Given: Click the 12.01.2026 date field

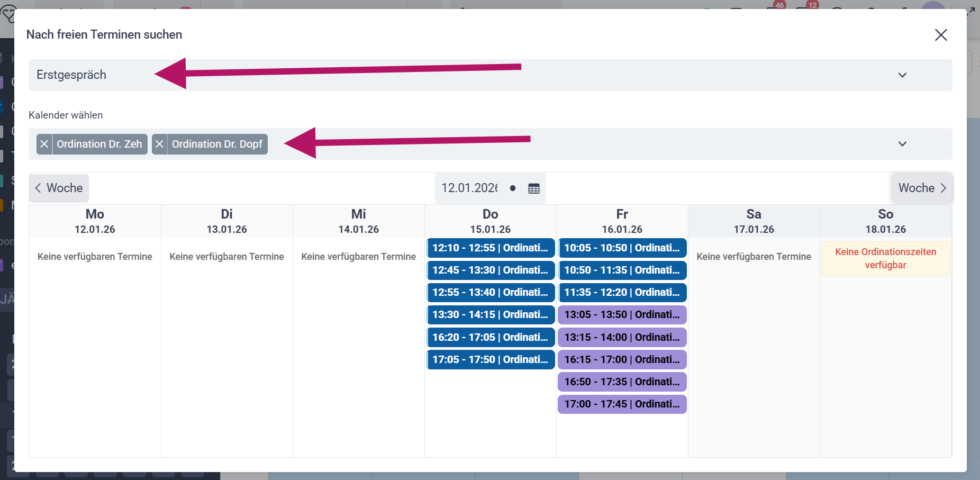Looking at the screenshot, I should coord(469,188).
